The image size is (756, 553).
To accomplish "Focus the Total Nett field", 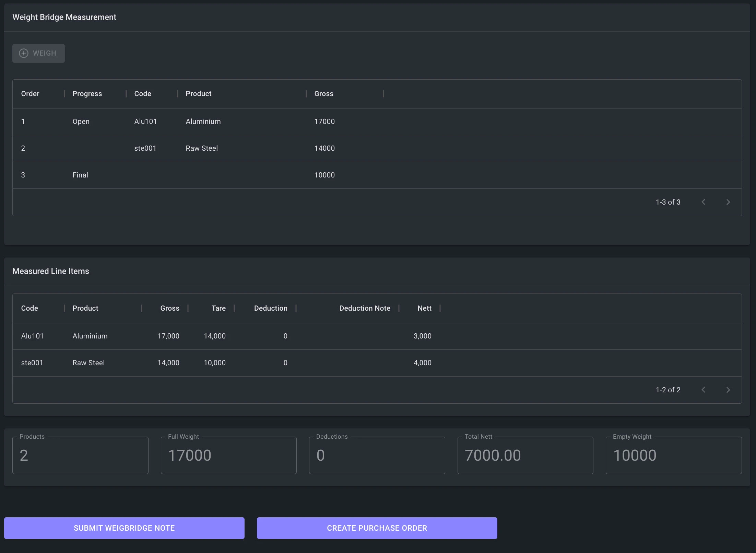I will 525,456.
